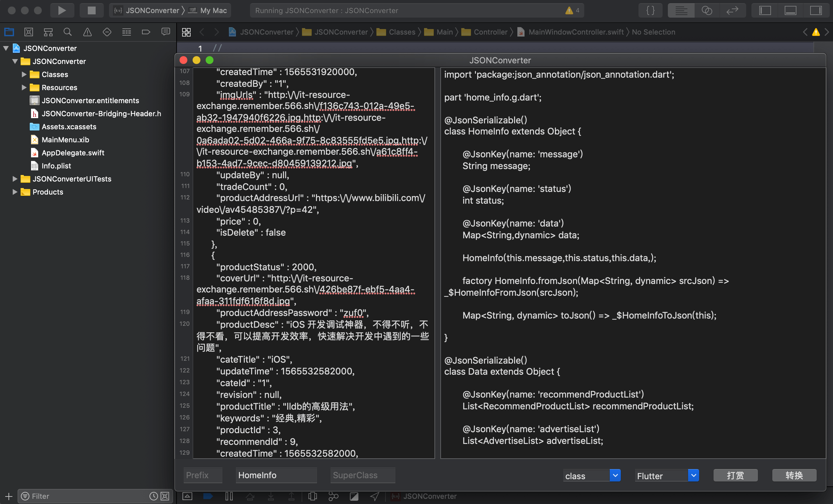Expand the Products folder
This screenshot has width=833, height=504.
point(15,192)
